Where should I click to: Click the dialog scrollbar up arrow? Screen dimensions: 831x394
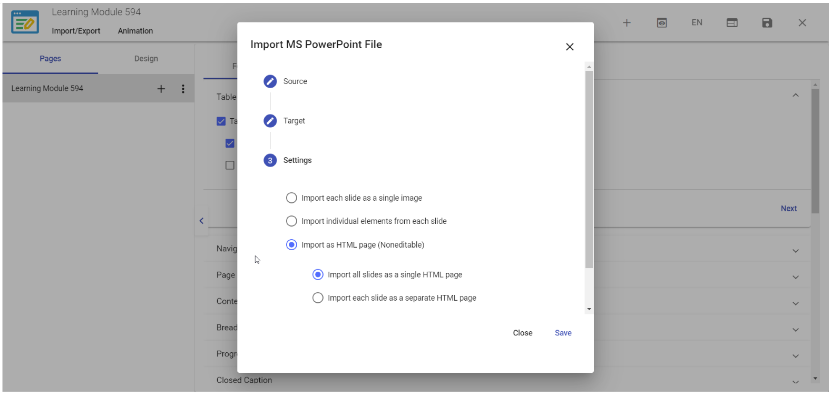589,66
